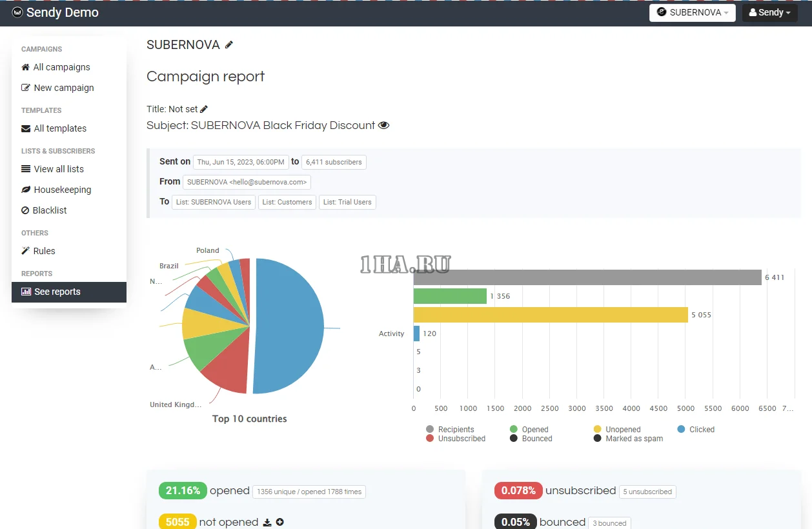Image resolution: width=812 pixels, height=529 pixels.
Task: Click the pencil icon next to SUBERNOVA heading
Action: point(229,45)
